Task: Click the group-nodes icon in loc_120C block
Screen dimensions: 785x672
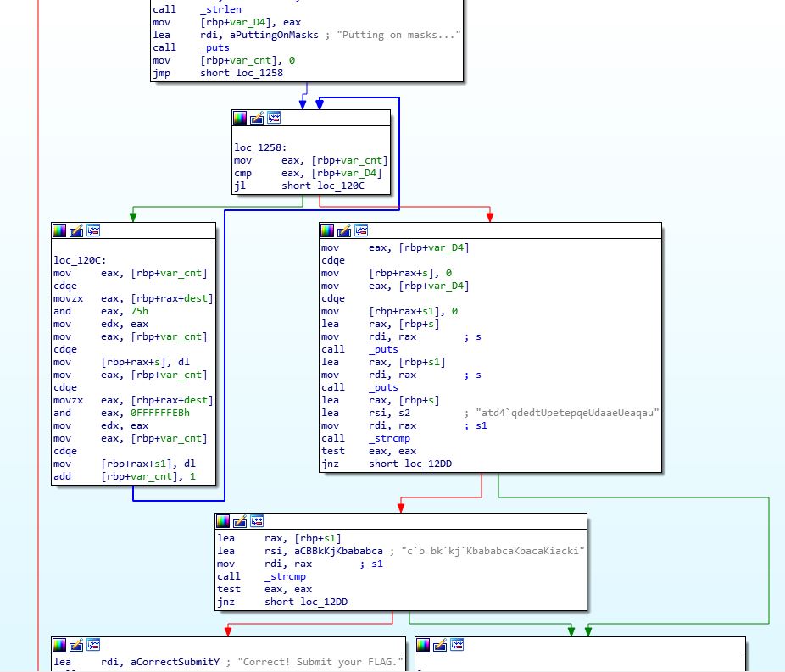Action: (93, 230)
